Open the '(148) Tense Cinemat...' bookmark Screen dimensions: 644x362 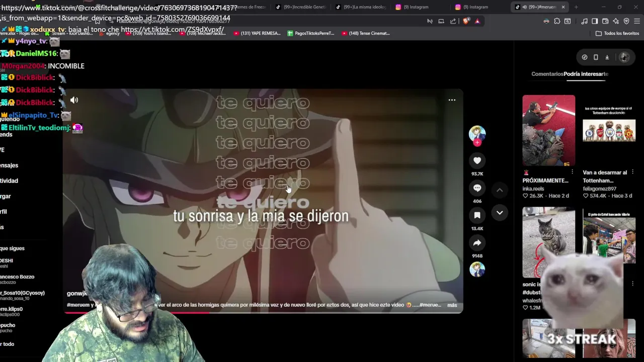tap(366, 33)
